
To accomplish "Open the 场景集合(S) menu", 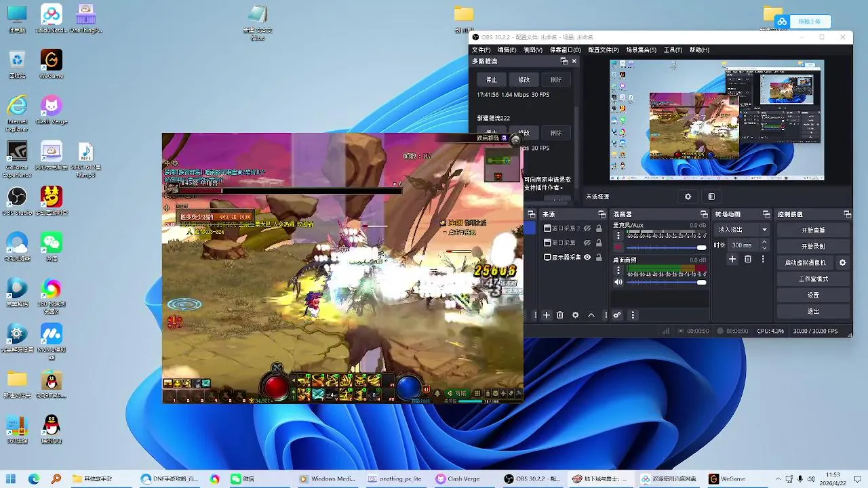I will (642, 49).
